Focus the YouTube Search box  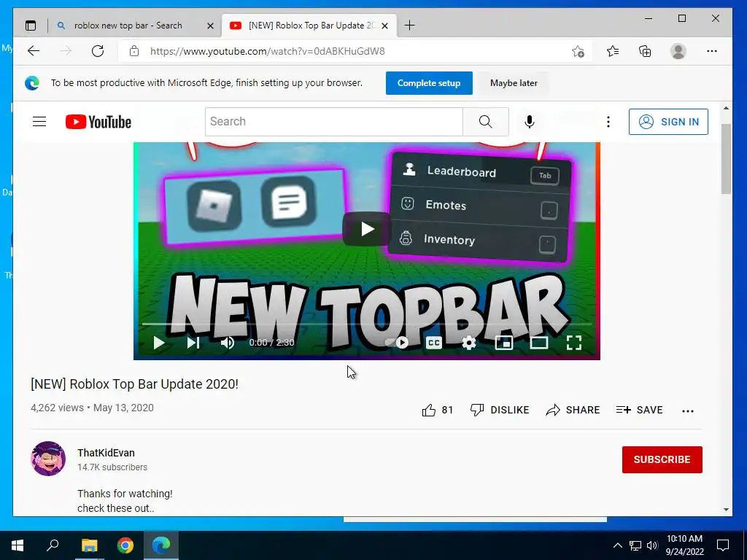coord(334,122)
